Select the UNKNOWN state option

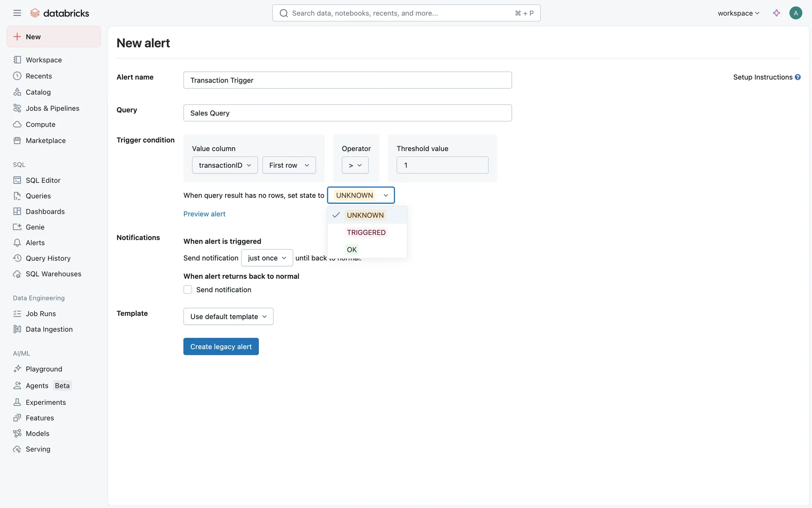[x=365, y=215]
